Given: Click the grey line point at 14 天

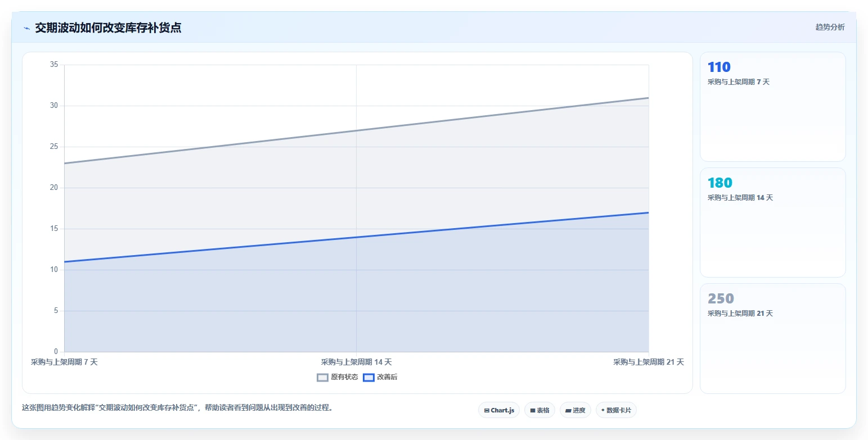Looking at the screenshot, I should click(x=356, y=130).
